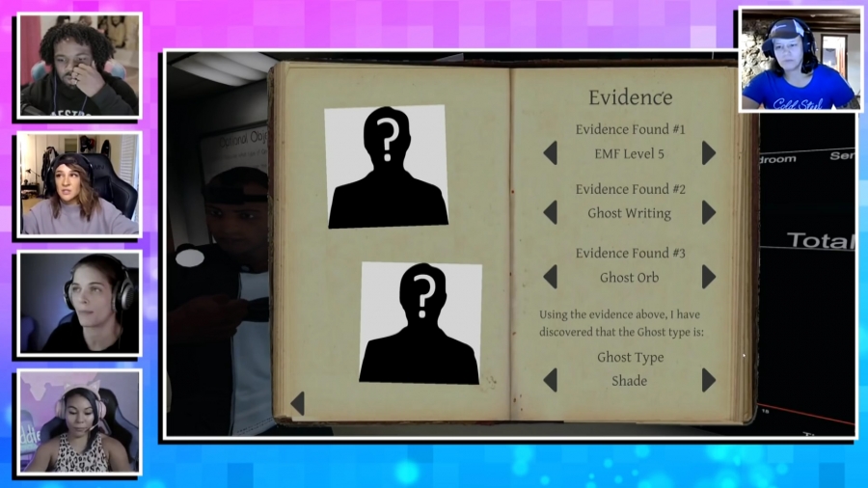Select the bottom unknown-person photo placeholder
Screen dimensions: 868x488
[420, 323]
